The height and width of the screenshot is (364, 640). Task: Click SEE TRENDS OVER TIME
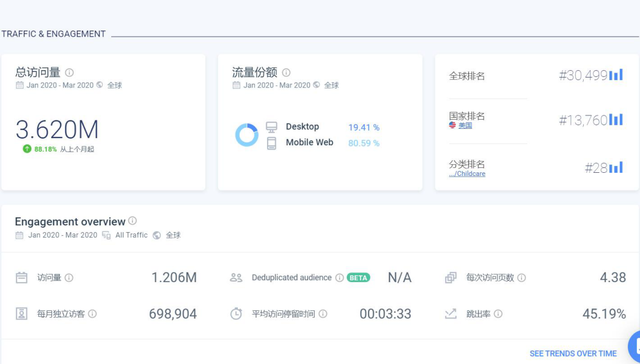pos(573,353)
